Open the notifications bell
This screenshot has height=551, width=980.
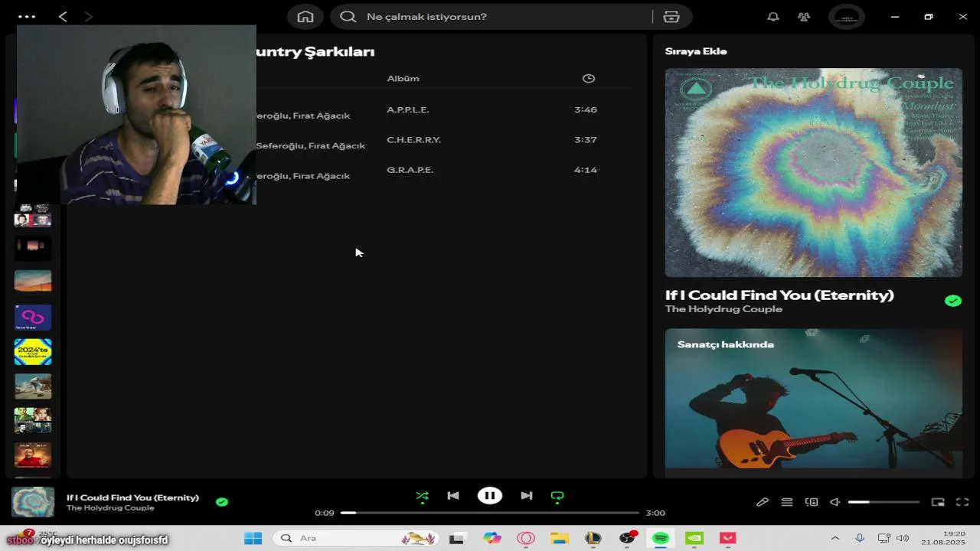(x=773, y=17)
